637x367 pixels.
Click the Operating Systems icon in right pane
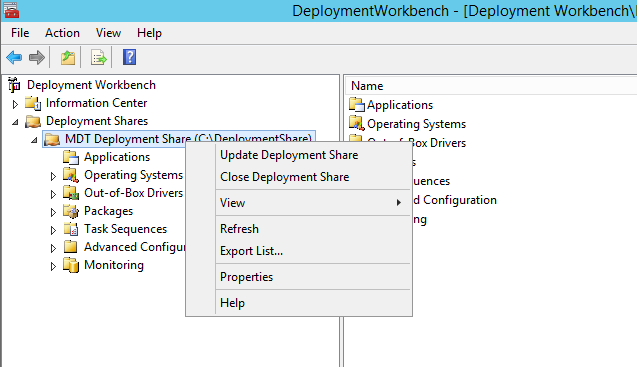pyautogui.click(x=357, y=124)
